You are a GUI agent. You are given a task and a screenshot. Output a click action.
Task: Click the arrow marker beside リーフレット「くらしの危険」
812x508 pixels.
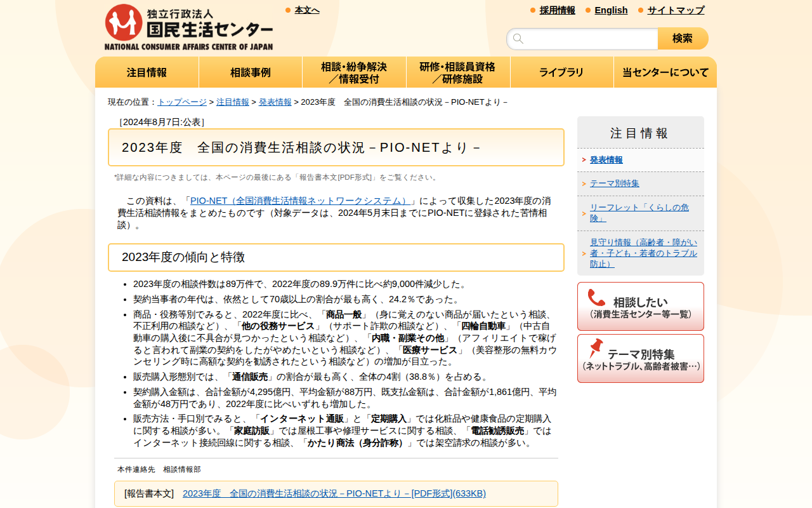click(x=584, y=213)
